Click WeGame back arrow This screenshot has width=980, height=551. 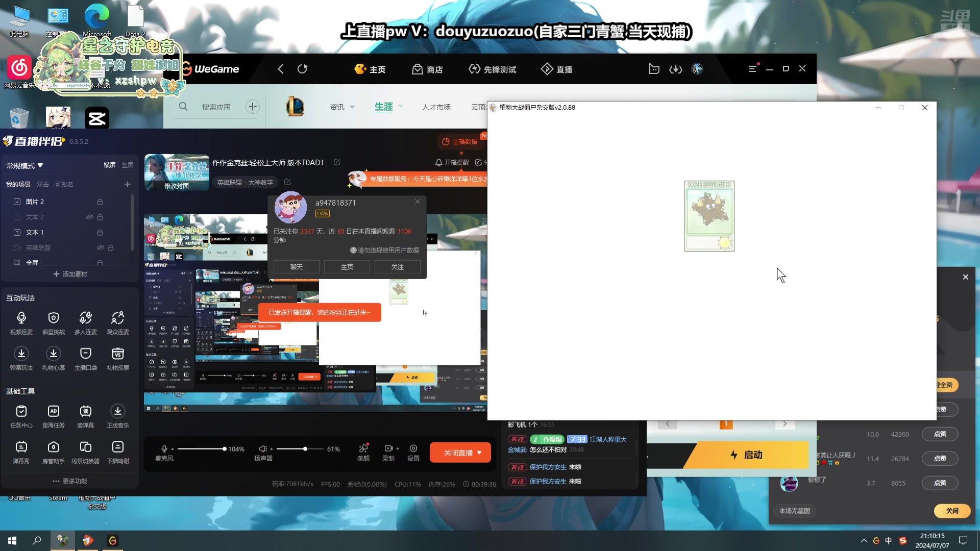pyautogui.click(x=280, y=69)
